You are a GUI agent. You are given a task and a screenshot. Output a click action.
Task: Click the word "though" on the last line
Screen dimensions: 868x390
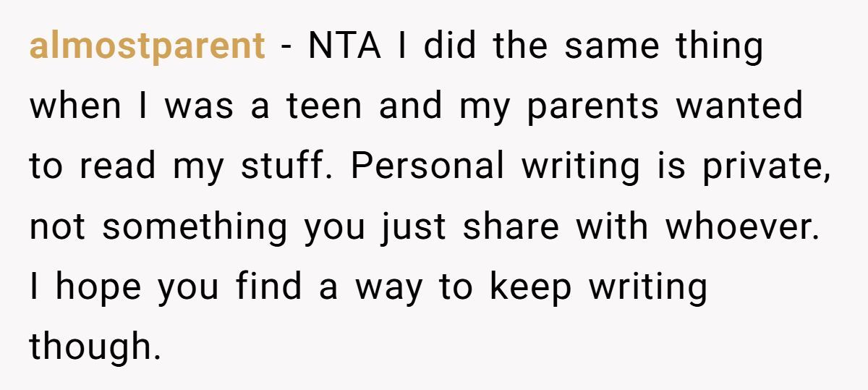pos(91,347)
